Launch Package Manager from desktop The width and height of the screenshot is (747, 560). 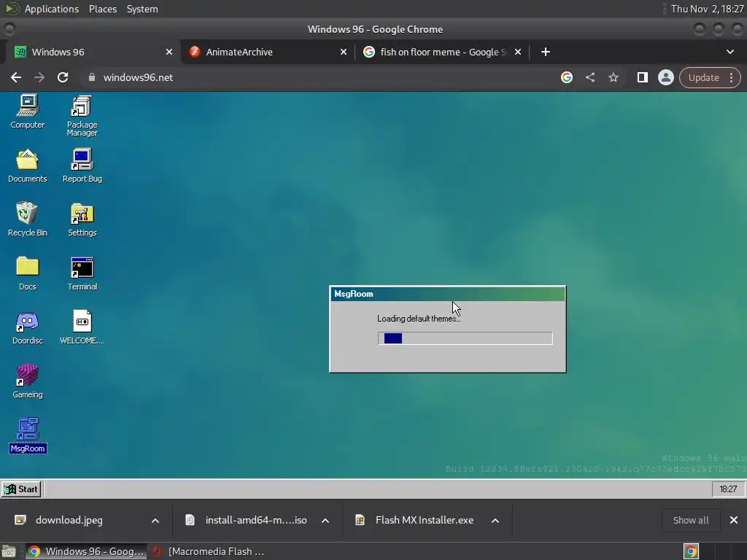(x=82, y=116)
